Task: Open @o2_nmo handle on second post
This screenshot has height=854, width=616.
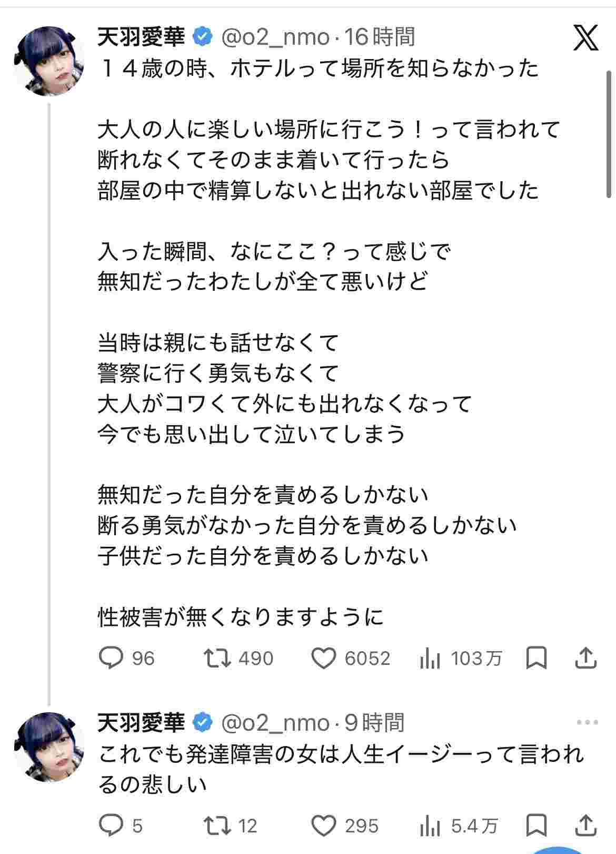Action: tap(275, 723)
